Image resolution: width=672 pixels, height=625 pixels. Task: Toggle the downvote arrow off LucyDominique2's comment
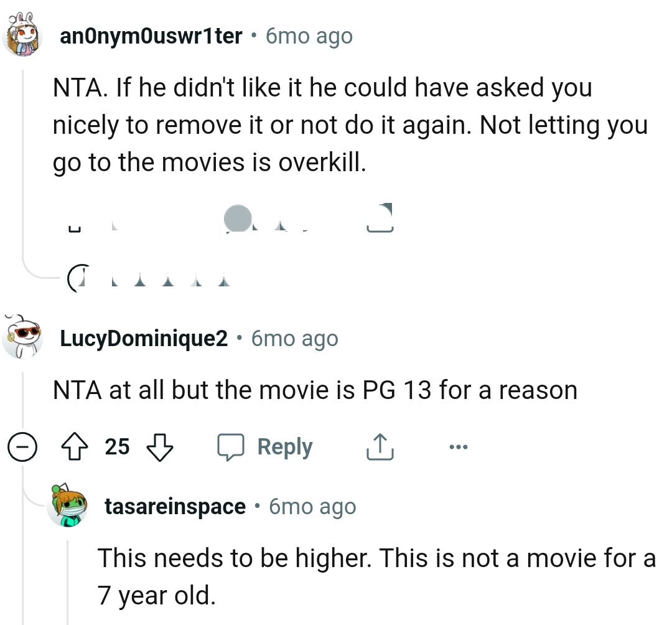161,446
